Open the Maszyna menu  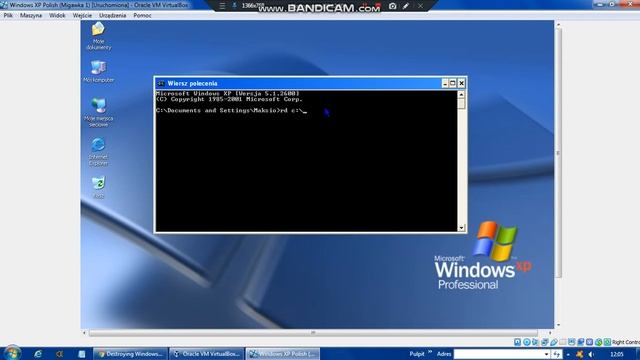(31, 16)
